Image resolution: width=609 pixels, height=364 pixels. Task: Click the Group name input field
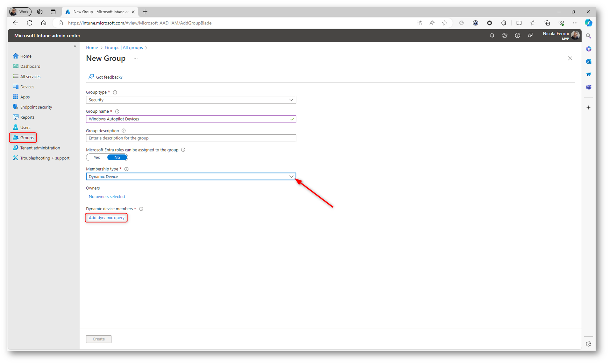tap(191, 119)
